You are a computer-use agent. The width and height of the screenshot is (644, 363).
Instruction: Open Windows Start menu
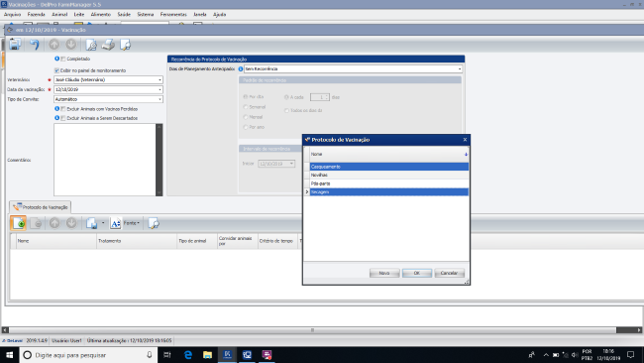(10, 355)
